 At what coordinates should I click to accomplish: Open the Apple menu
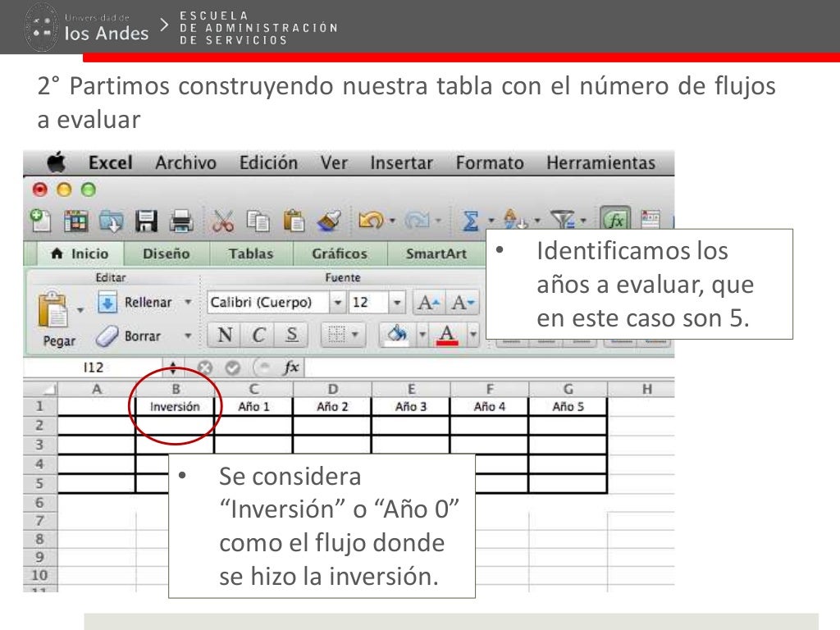(57, 162)
